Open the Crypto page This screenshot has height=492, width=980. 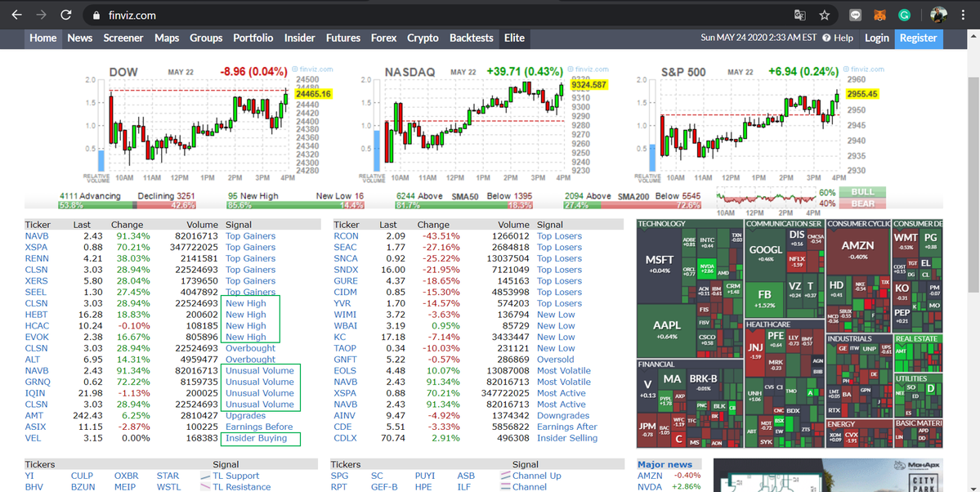pyautogui.click(x=423, y=38)
